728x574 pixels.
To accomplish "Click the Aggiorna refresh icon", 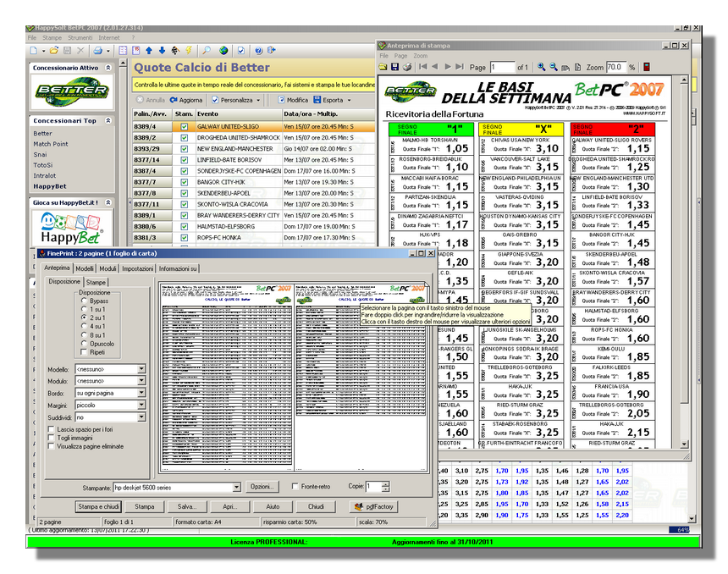I will point(174,100).
